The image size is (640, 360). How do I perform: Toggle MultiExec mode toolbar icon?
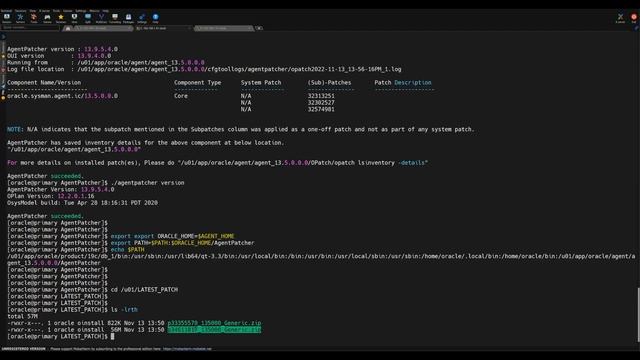coord(101,18)
